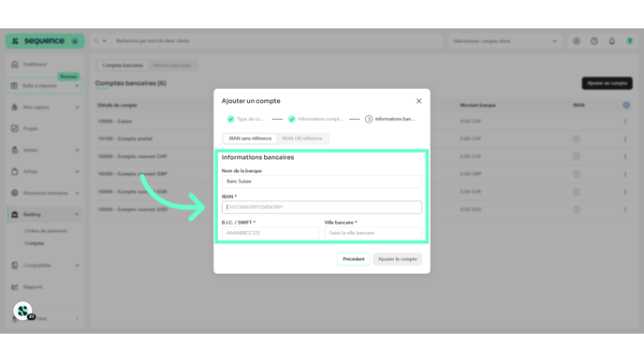
Task: Click the Comptabilité sidebar icon
Action: (x=14, y=266)
